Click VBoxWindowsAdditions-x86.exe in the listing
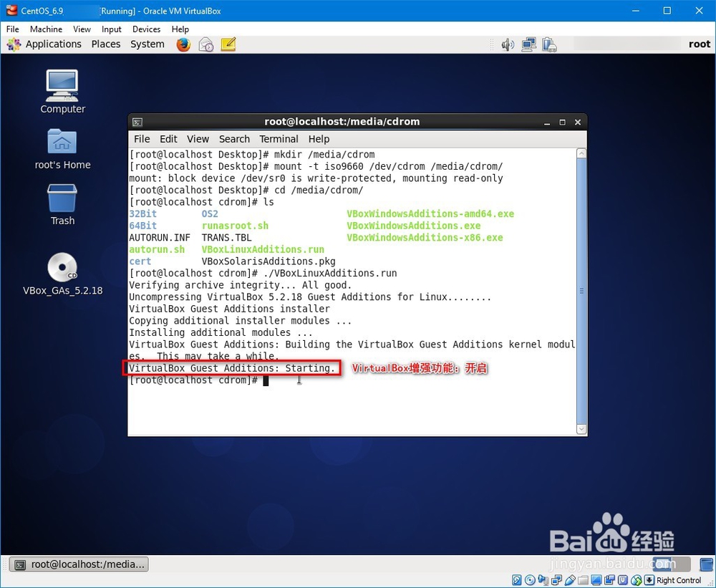716x588 pixels. [425, 238]
